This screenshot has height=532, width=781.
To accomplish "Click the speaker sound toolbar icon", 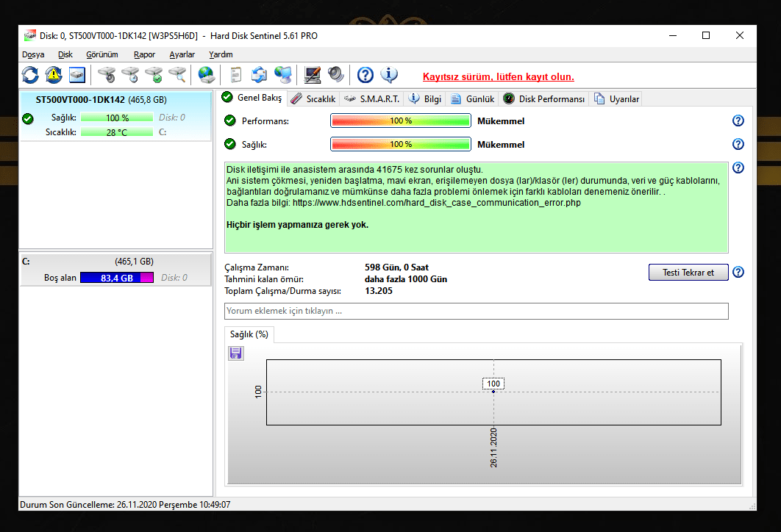I will [x=335, y=75].
